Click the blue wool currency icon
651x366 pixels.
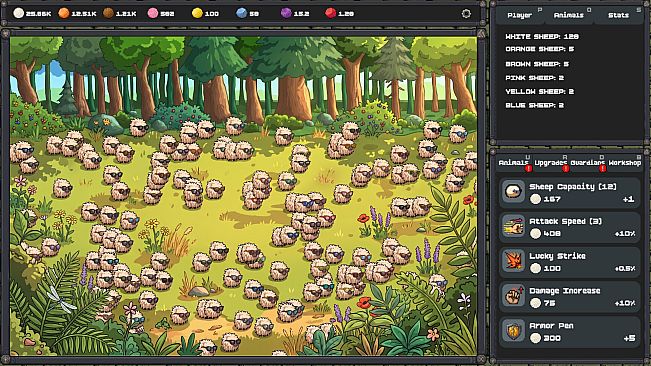(x=242, y=13)
